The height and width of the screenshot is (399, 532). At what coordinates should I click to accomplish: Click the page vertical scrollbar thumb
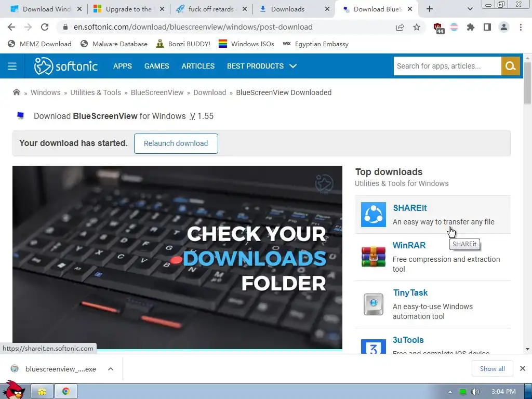tap(527, 83)
